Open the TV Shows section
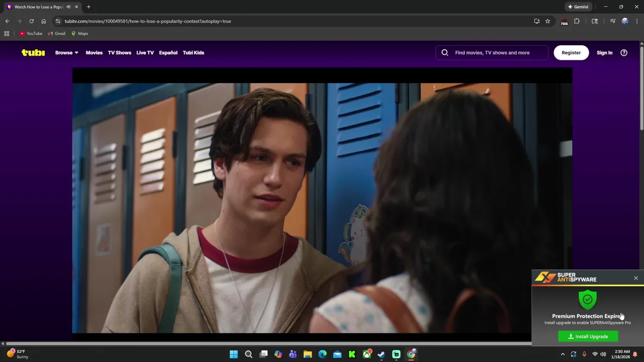This screenshot has height=362, width=644. point(119,52)
